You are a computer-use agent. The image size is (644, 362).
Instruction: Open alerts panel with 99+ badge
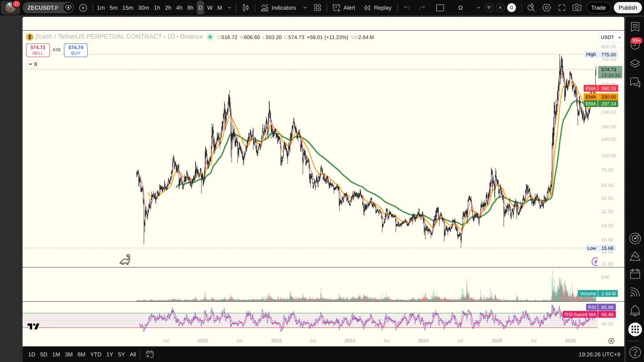point(635,45)
